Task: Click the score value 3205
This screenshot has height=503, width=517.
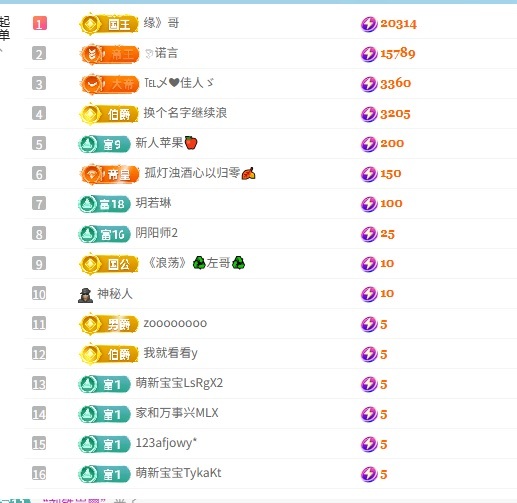Action: tap(395, 114)
